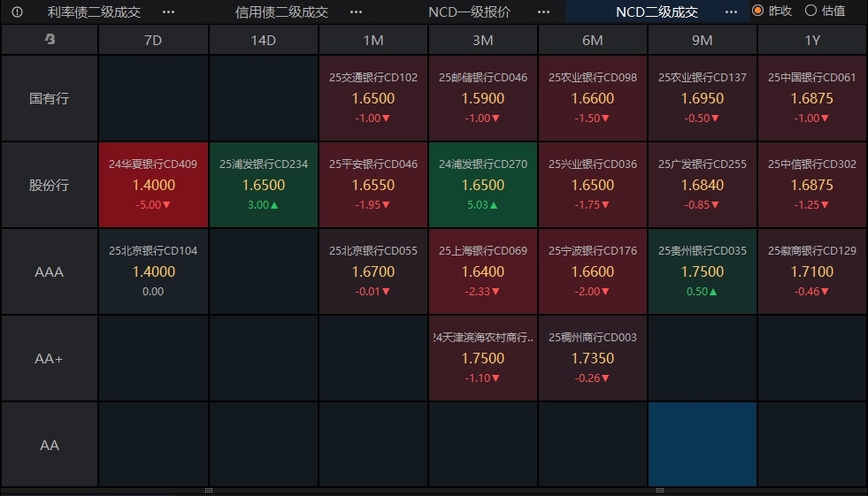Open the 25稠州商行CD003 cell

[x=592, y=358]
